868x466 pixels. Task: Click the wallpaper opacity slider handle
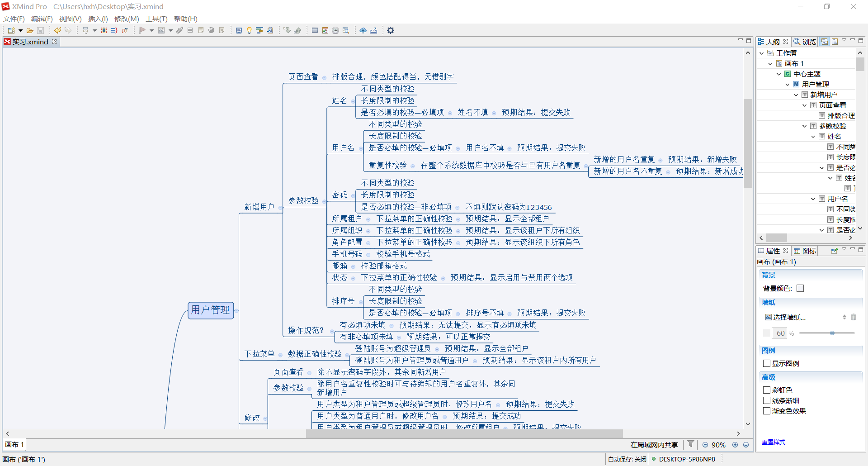click(x=832, y=333)
